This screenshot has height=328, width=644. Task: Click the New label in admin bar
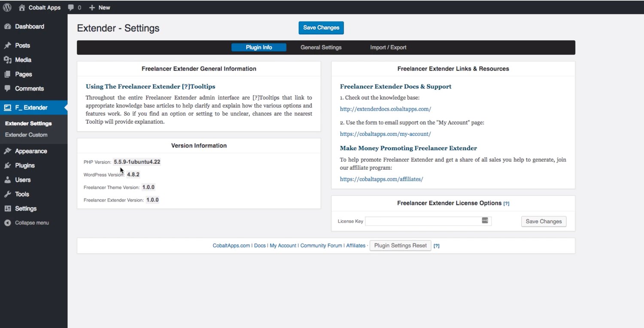(104, 7)
